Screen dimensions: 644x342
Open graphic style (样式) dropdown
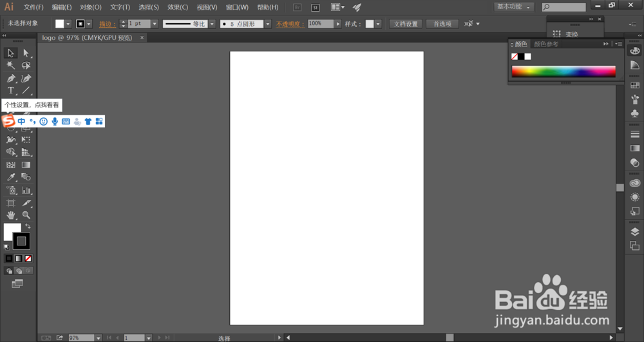tap(378, 24)
